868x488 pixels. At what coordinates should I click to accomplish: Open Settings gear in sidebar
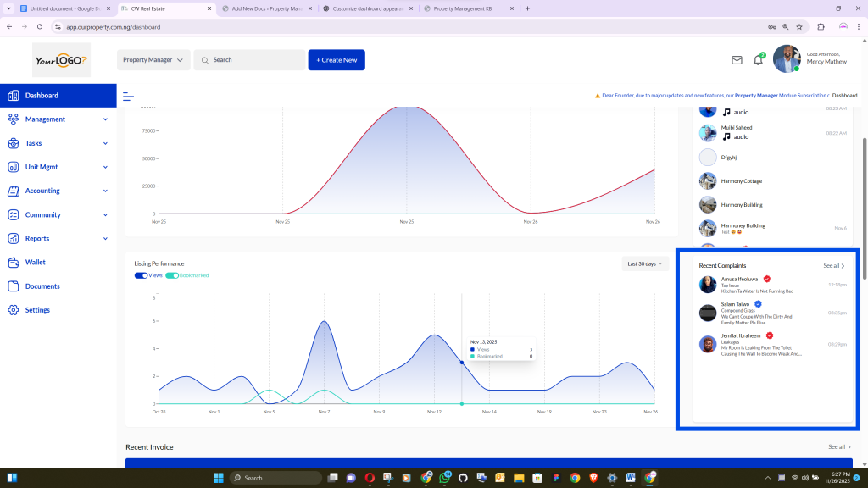[x=14, y=310]
